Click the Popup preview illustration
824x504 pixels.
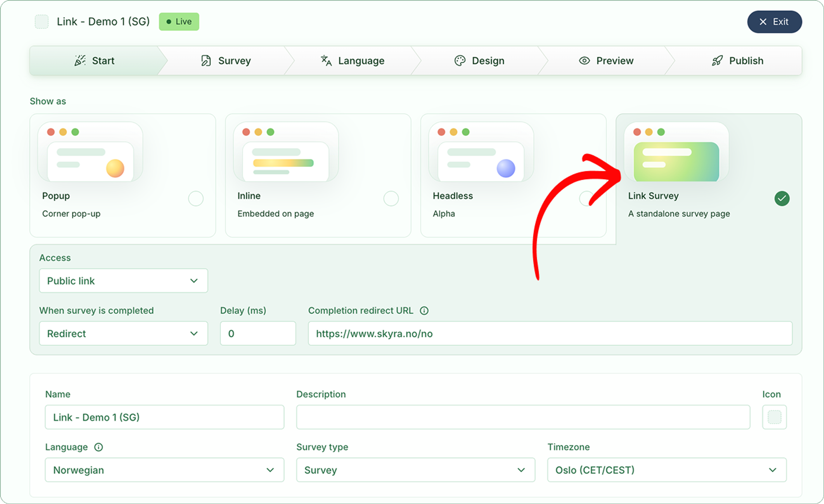click(90, 152)
